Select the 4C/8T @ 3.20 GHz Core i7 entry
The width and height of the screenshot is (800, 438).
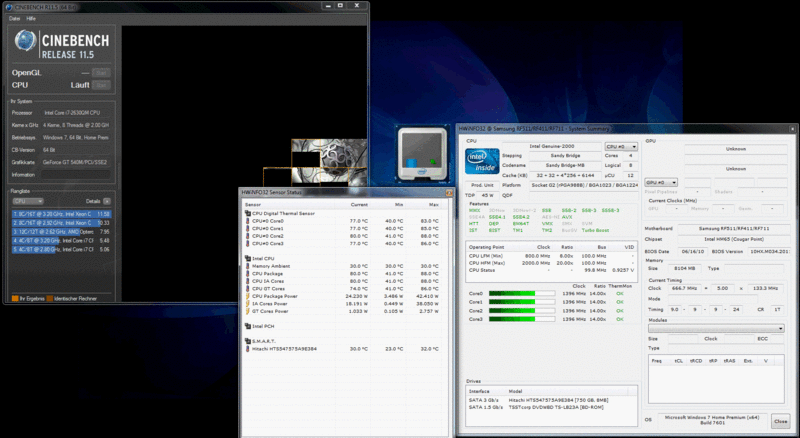click(61, 240)
